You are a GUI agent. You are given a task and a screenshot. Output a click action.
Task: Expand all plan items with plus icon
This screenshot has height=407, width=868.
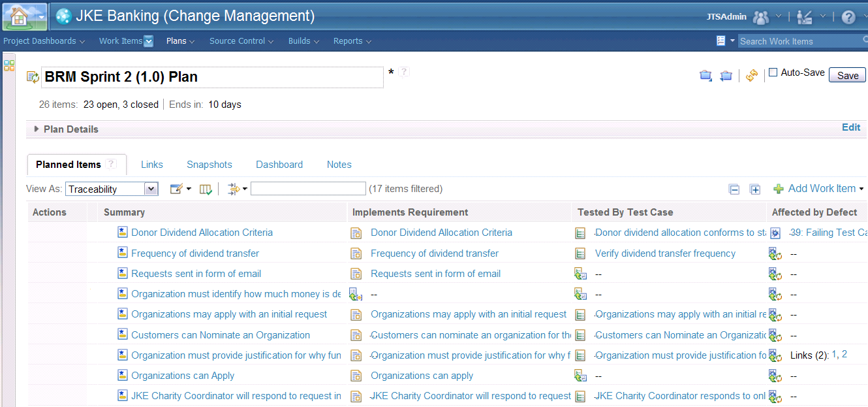[x=755, y=189]
